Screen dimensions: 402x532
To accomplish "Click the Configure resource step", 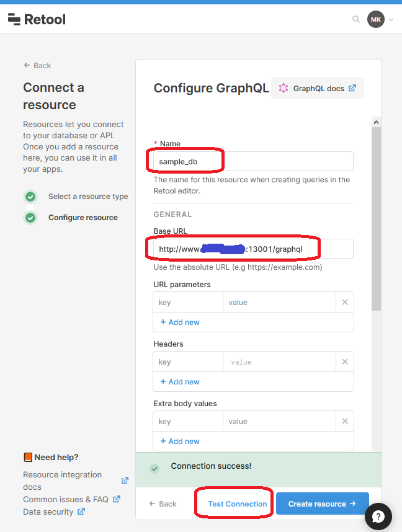I will click(x=83, y=218).
